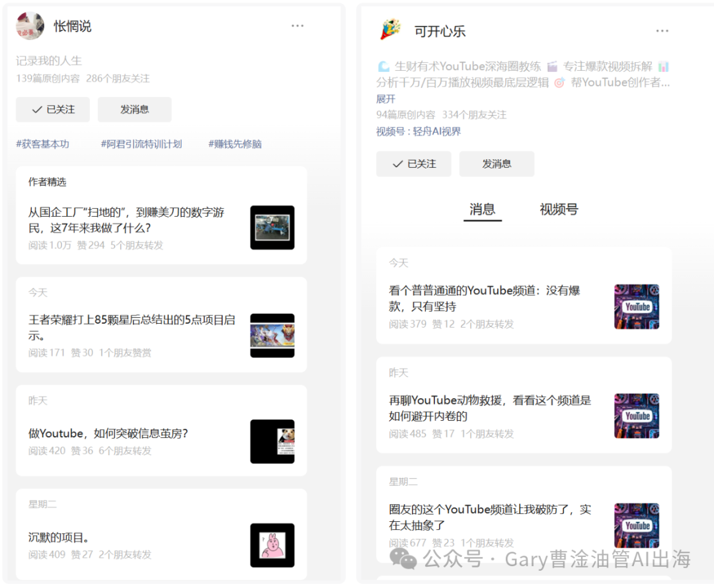Click the 阅读 420 赞 36 stats line
The image size is (714, 588).
90,451
